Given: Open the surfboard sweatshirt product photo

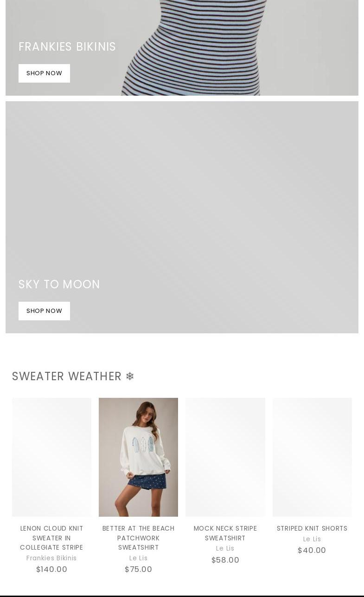Looking at the screenshot, I should coord(138,457).
